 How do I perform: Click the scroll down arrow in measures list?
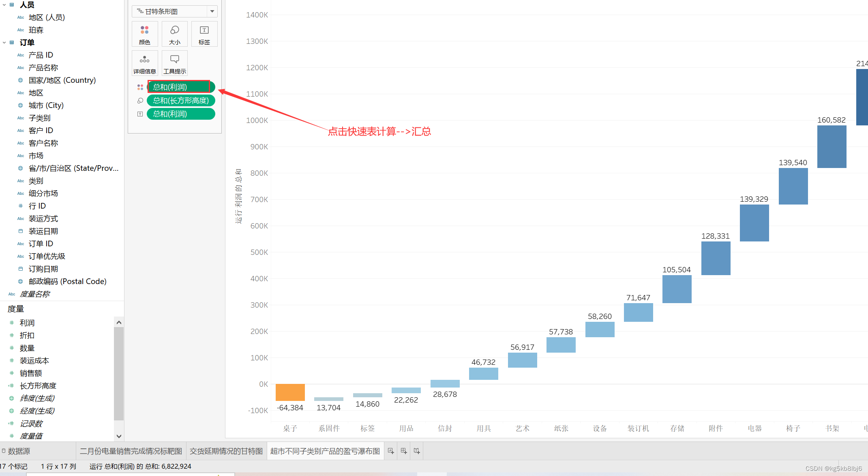coord(119,436)
